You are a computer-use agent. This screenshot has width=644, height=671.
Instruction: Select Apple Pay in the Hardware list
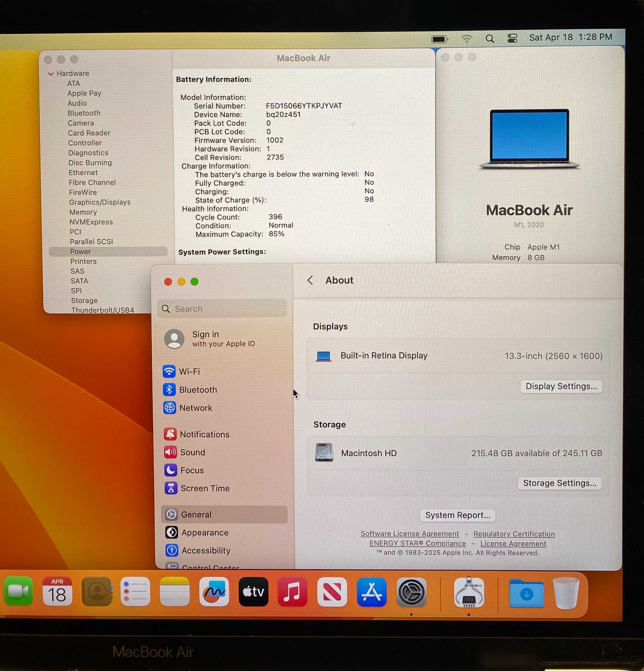[84, 94]
